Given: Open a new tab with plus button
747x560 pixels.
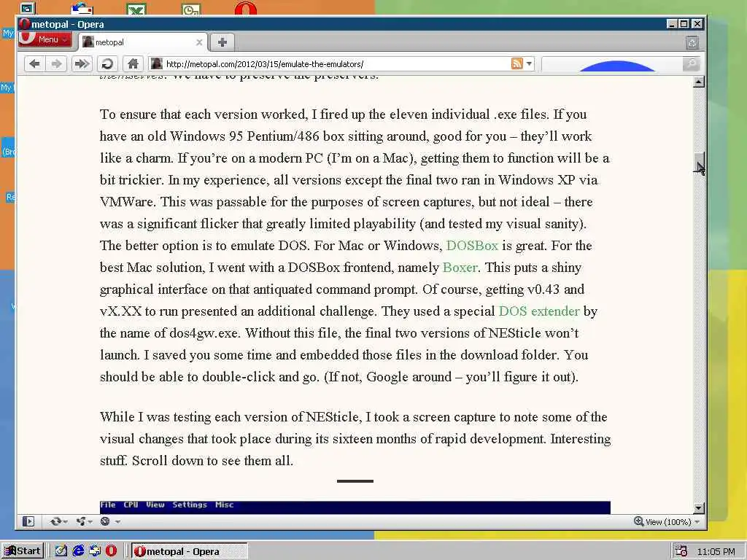Looking at the screenshot, I should point(222,42).
